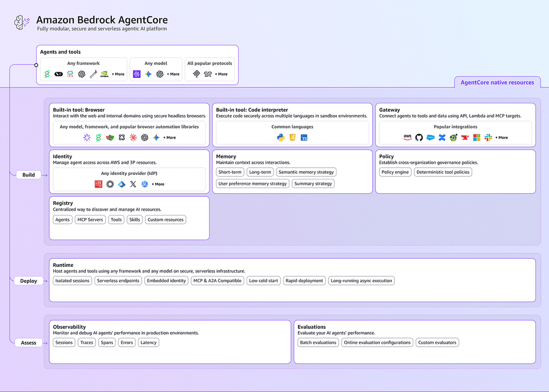Select the Gemini star icon under Any model

click(148, 74)
